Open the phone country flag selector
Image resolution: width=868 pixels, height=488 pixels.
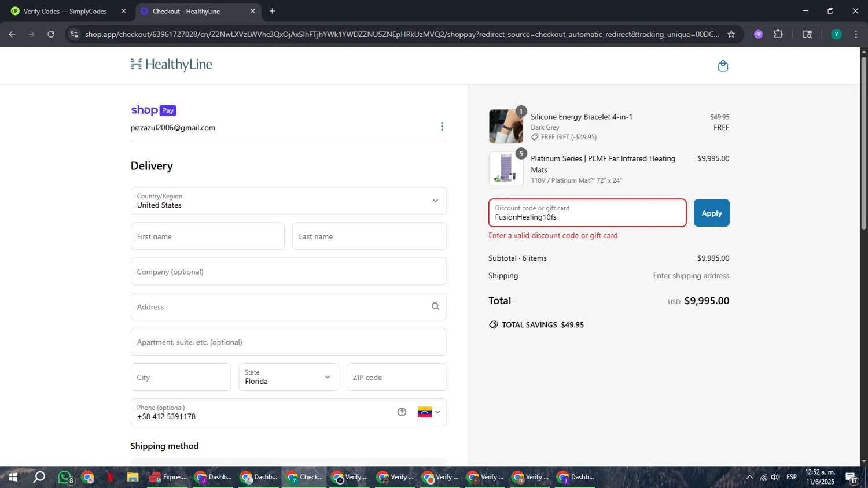click(429, 412)
